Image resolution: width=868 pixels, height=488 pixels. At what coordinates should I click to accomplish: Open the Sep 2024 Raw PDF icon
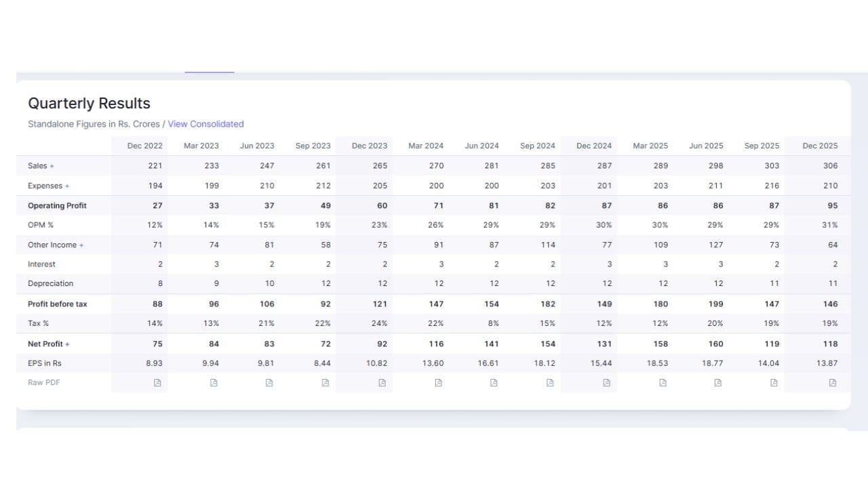pyautogui.click(x=550, y=383)
